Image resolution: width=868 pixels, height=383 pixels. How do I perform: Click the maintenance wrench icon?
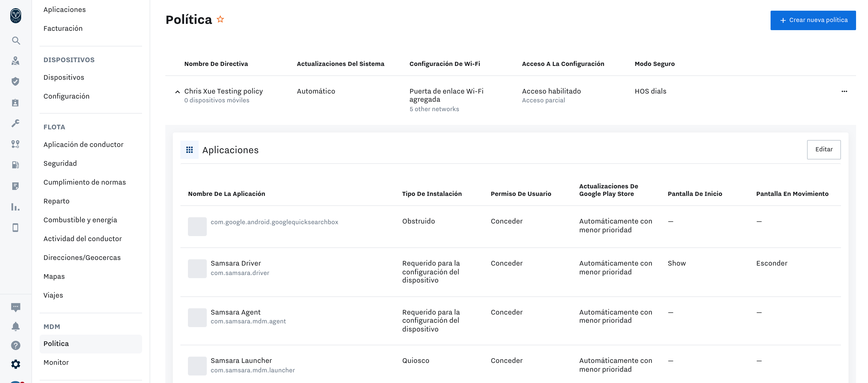(15, 123)
